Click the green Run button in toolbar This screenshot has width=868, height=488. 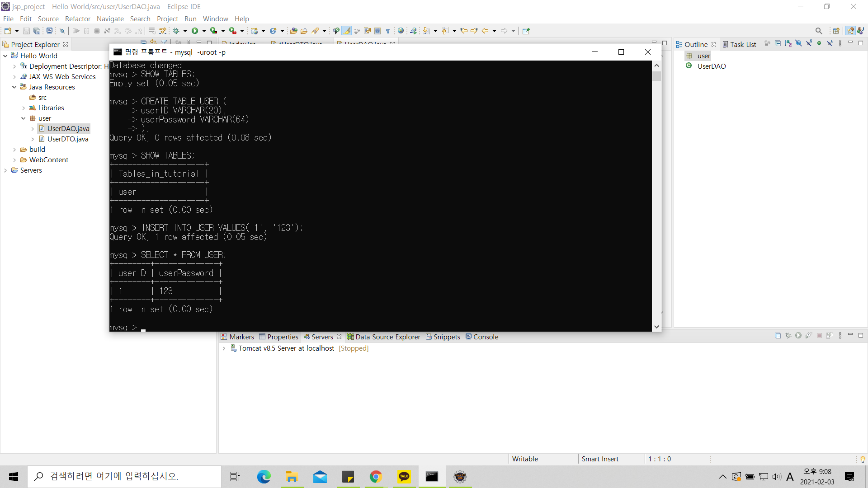coord(195,31)
